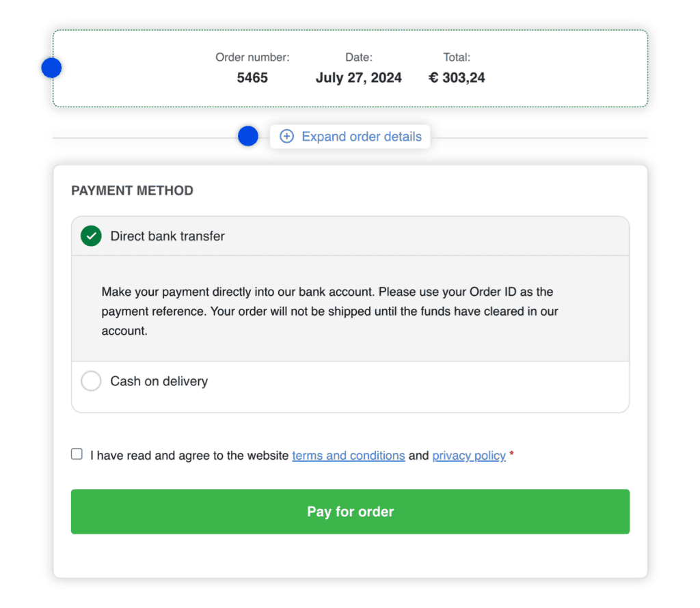The height and width of the screenshot is (608, 700).
Task: Click the blue marker dot beside Expand order details
Action: (x=247, y=136)
